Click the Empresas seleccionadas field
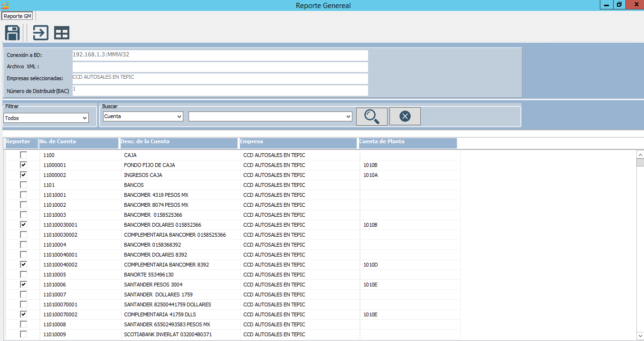This screenshot has height=341, width=644. (220, 78)
